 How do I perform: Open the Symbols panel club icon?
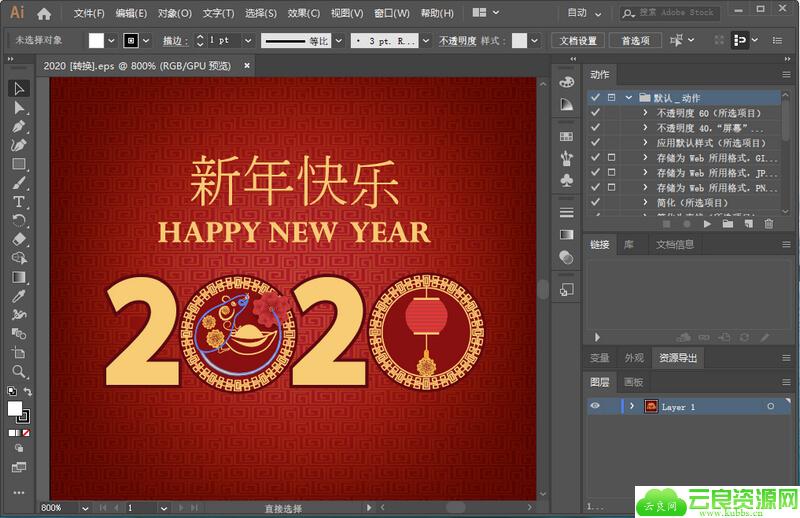(x=566, y=181)
